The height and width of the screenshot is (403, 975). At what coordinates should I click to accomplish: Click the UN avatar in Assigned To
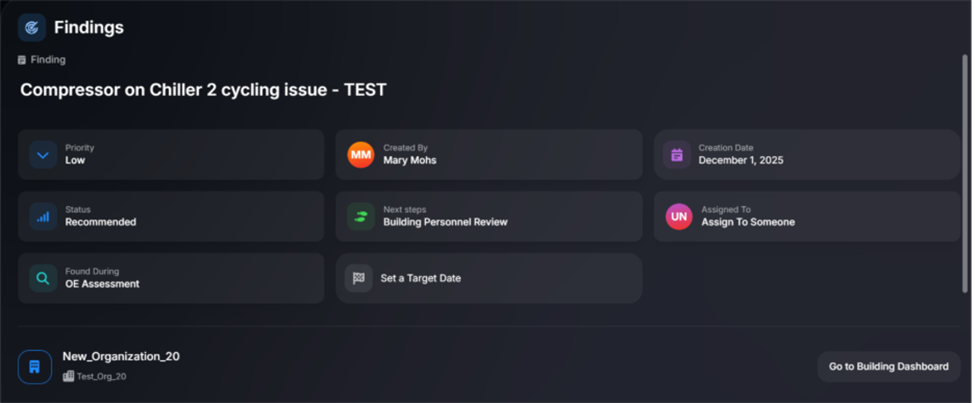tap(679, 216)
